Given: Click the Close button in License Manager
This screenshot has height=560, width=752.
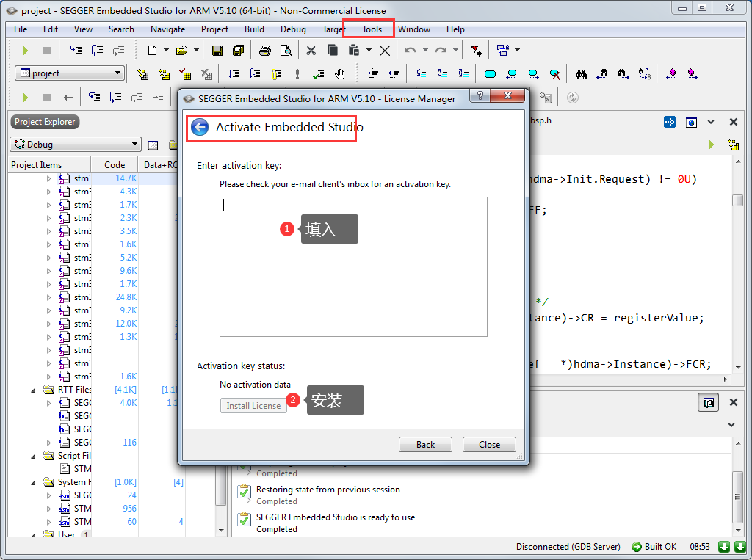Looking at the screenshot, I should tap(489, 445).
